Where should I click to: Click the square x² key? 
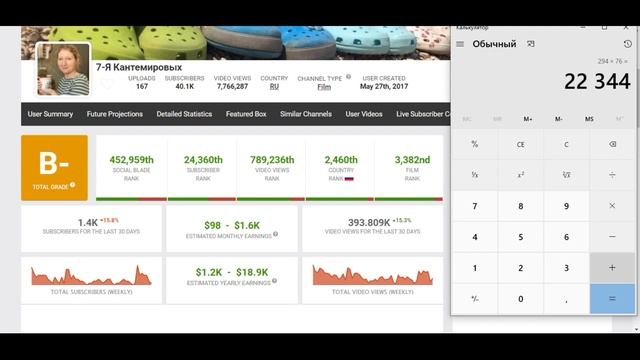pyautogui.click(x=521, y=175)
